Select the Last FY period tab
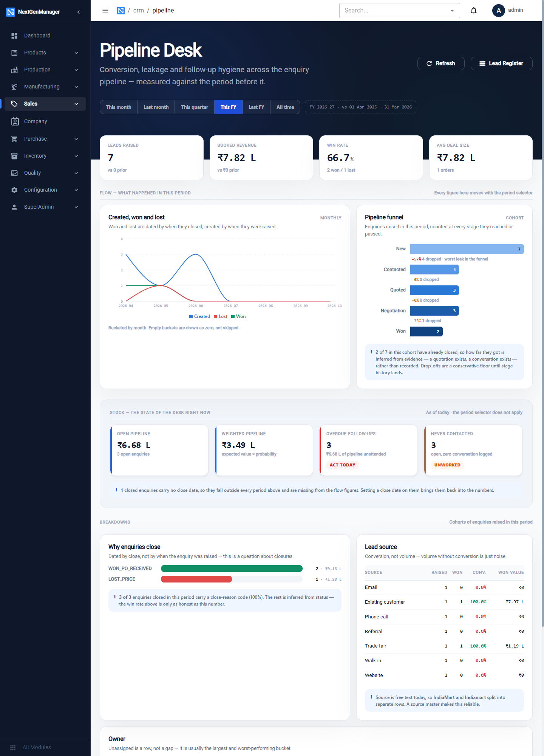Viewport: 544px width, 756px height. click(x=256, y=107)
